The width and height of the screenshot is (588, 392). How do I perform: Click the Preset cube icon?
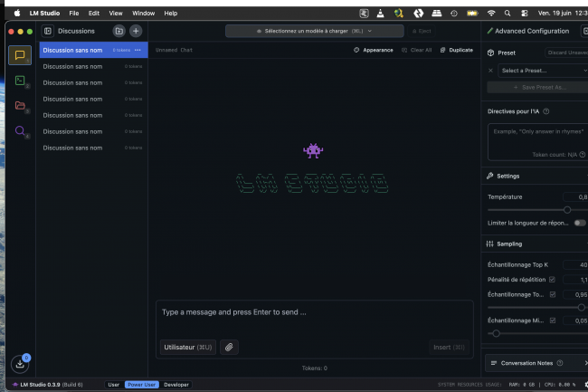click(490, 53)
